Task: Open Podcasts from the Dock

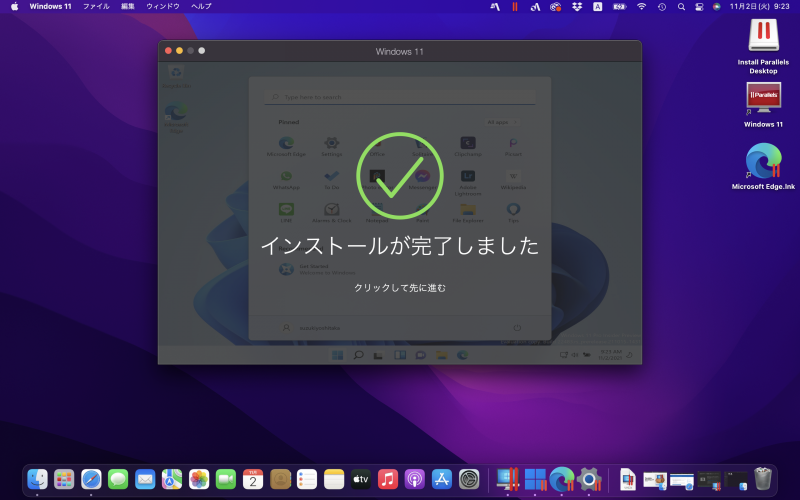Action: click(x=415, y=479)
